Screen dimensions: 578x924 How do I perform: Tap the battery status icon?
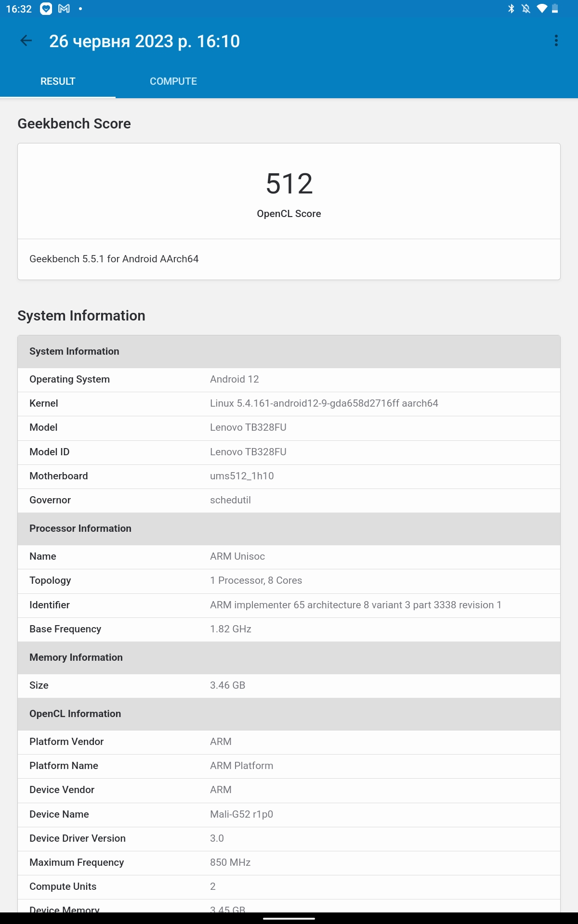click(x=555, y=9)
